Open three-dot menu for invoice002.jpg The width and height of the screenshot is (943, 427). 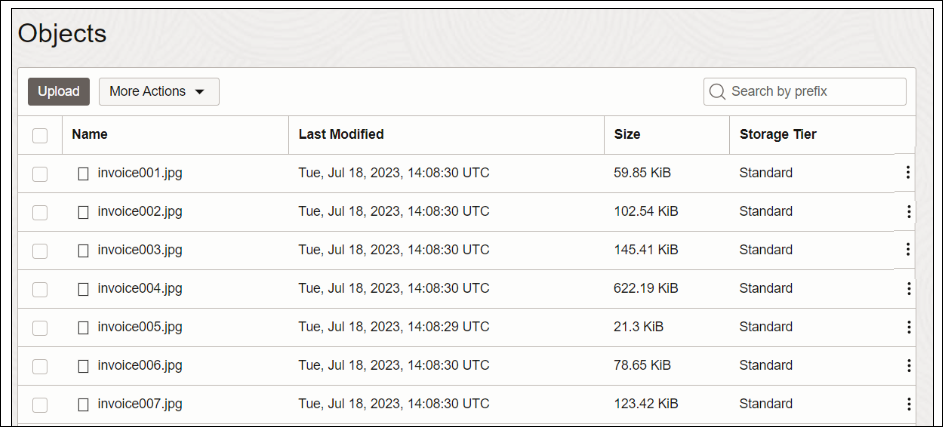(x=908, y=212)
